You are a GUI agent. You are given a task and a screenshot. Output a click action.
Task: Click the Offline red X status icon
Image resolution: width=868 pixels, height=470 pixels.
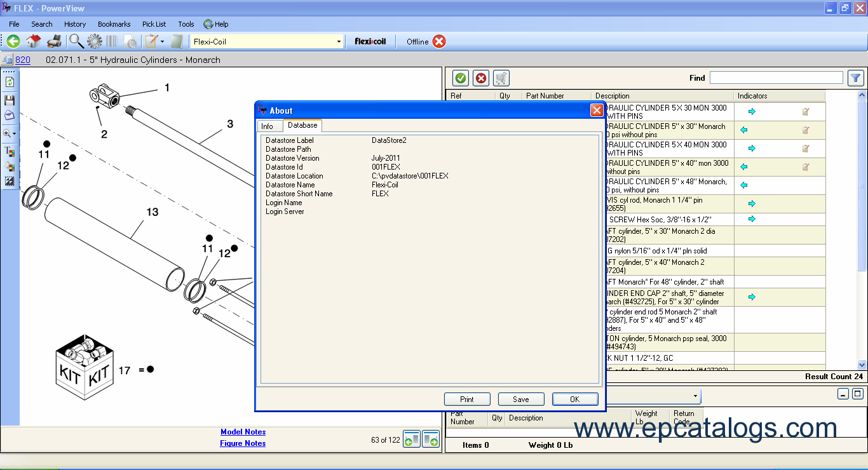(439, 41)
